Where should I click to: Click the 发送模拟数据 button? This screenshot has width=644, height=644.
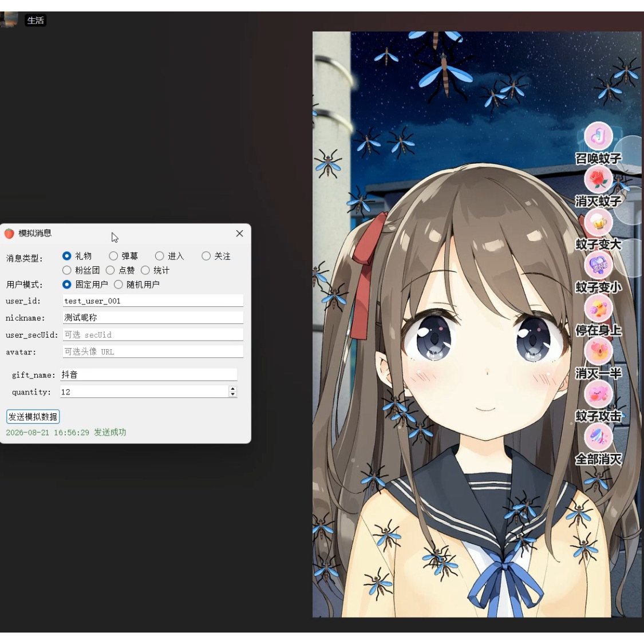[33, 417]
